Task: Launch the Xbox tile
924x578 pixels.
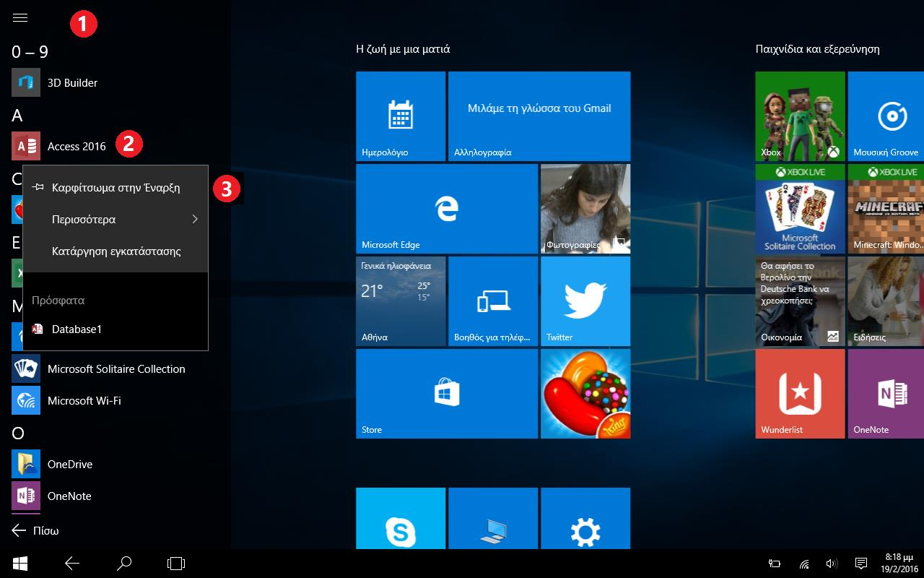Action: click(x=800, y=116)
